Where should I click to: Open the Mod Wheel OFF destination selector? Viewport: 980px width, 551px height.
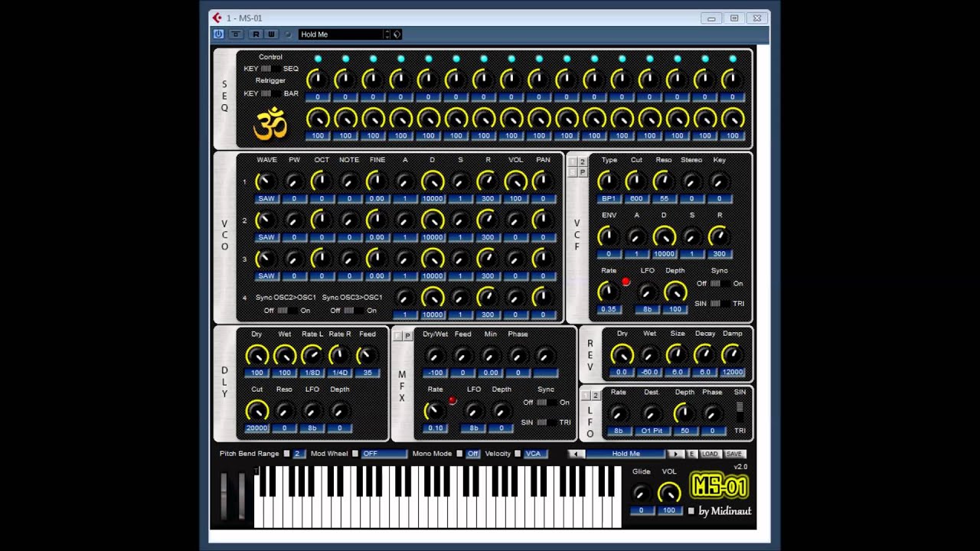[x=384, y=454]
